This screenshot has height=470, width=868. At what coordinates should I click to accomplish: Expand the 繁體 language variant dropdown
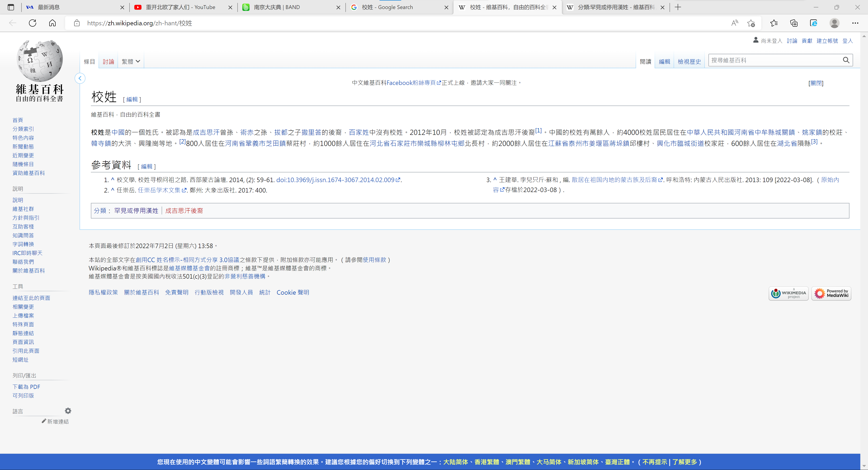(131, 61)
